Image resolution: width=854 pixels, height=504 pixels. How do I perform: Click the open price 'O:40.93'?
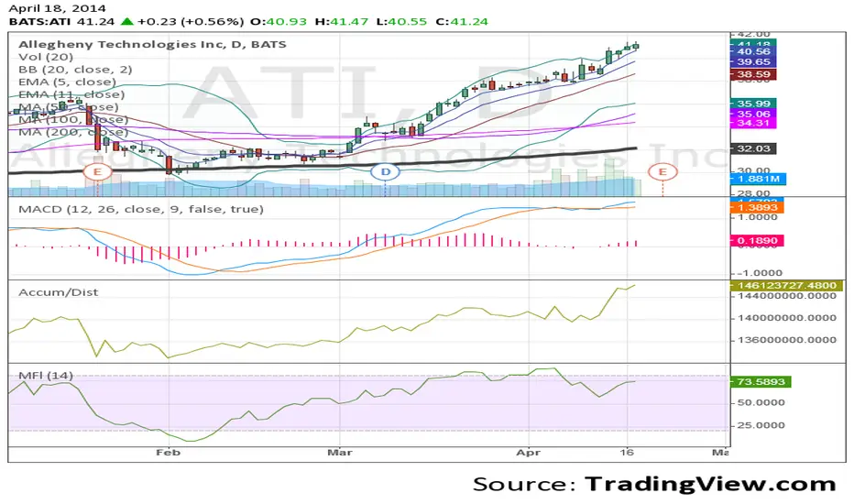279,22
